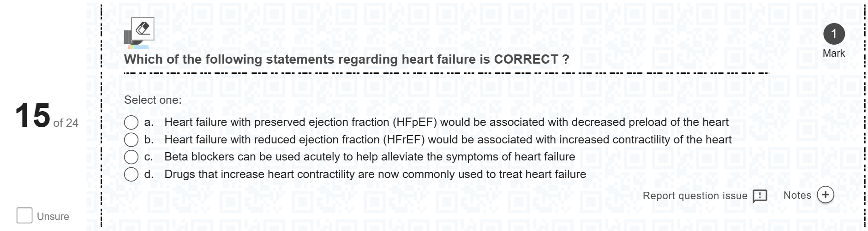Select radio button for option b
Screen dimensions: 868x231
click(x=131, y=140)
